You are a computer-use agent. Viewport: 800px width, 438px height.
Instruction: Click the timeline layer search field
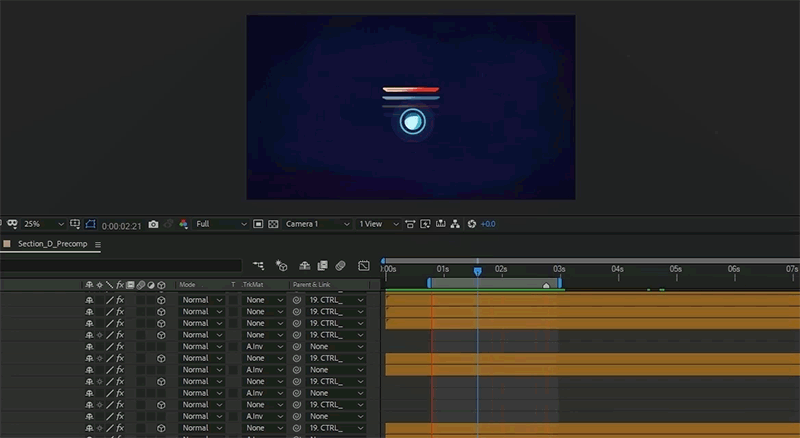(x=120, y=265)
